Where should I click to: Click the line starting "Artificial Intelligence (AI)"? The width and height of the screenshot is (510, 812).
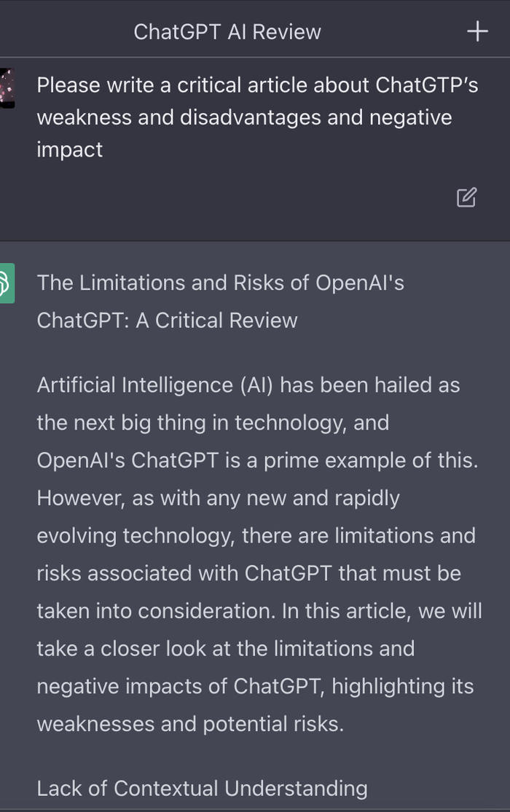[248, 385]
